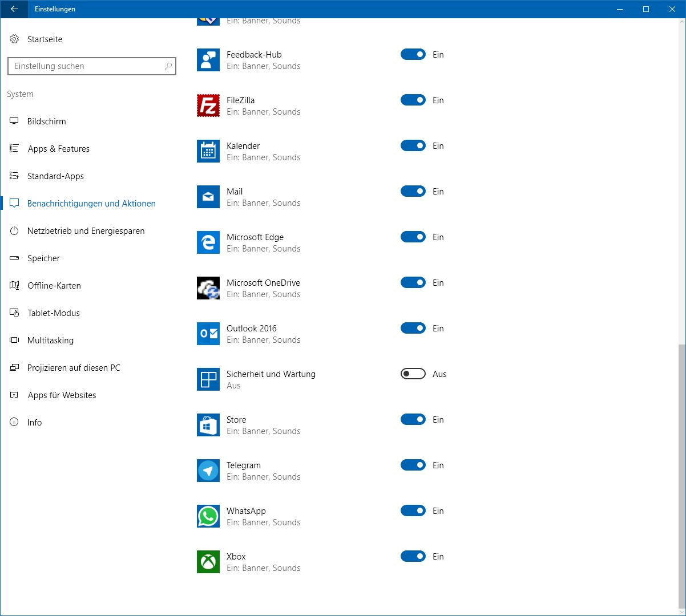
Task: Click the scrollbar down arrow
Action: tap(681, 611)
